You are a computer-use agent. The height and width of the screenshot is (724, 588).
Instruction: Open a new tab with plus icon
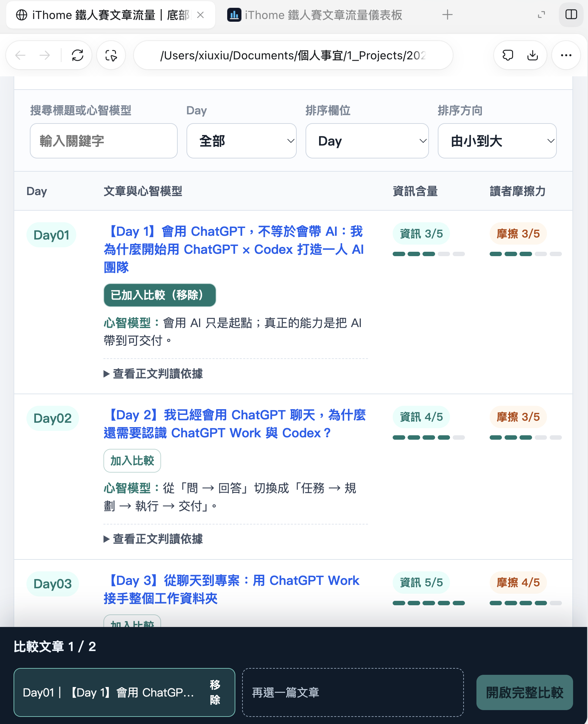tap(447, 15)
